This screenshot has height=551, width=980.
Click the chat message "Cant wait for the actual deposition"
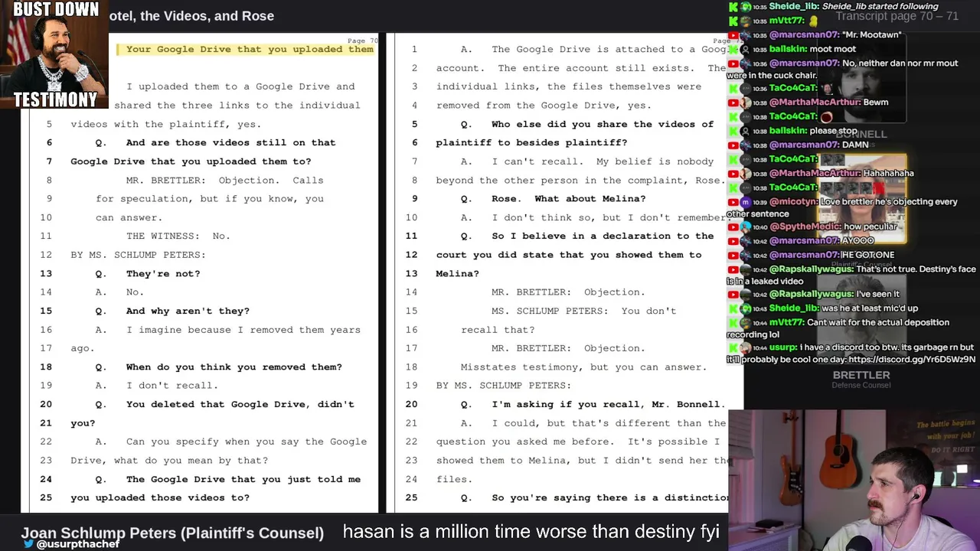878,323
